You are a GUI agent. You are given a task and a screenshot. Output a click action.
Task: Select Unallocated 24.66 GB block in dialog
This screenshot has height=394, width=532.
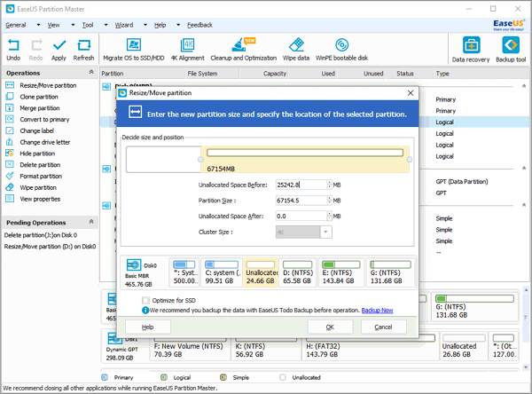click(261, 272)
